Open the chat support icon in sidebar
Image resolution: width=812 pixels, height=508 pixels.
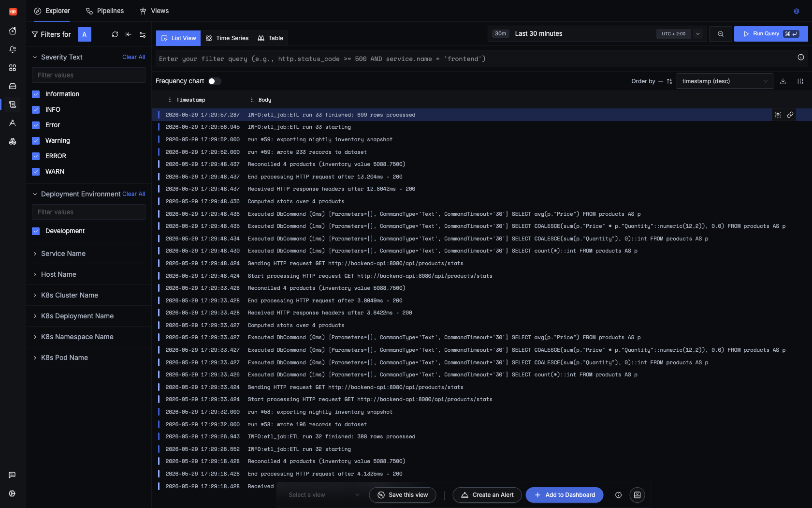pos(12,475)
